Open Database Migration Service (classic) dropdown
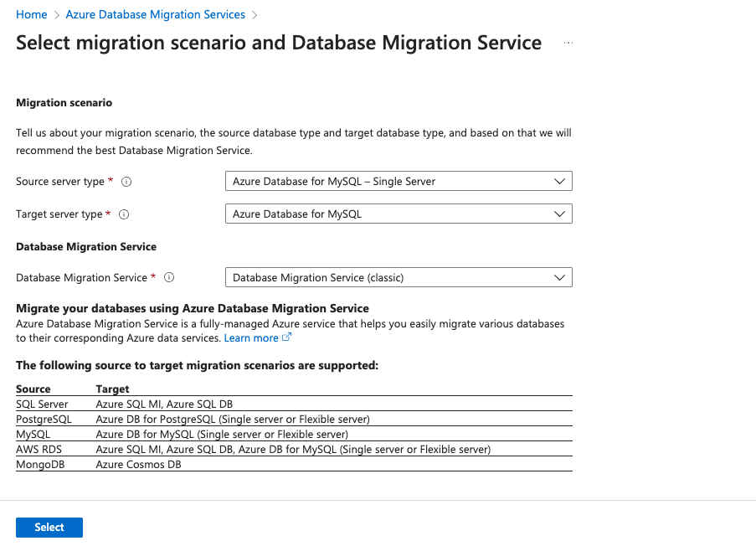 point(399,277)
